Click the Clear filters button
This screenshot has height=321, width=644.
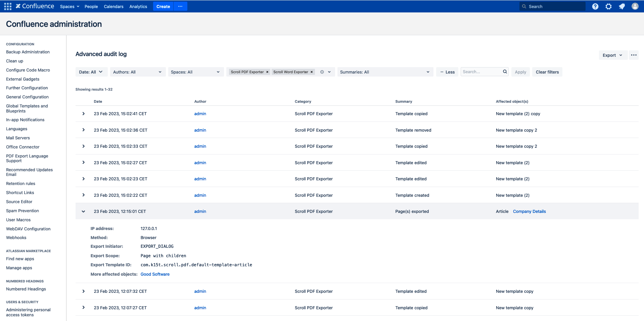point(547,72)
